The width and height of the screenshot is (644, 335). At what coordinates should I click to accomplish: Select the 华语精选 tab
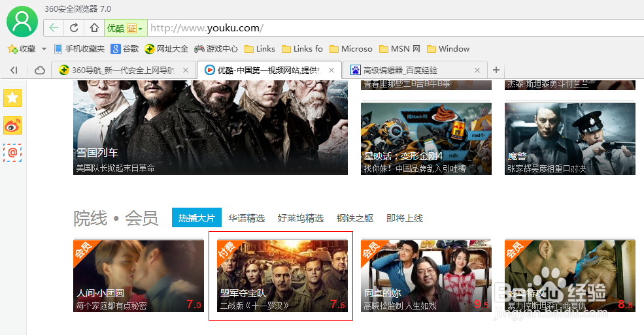(x=246, y=218)
